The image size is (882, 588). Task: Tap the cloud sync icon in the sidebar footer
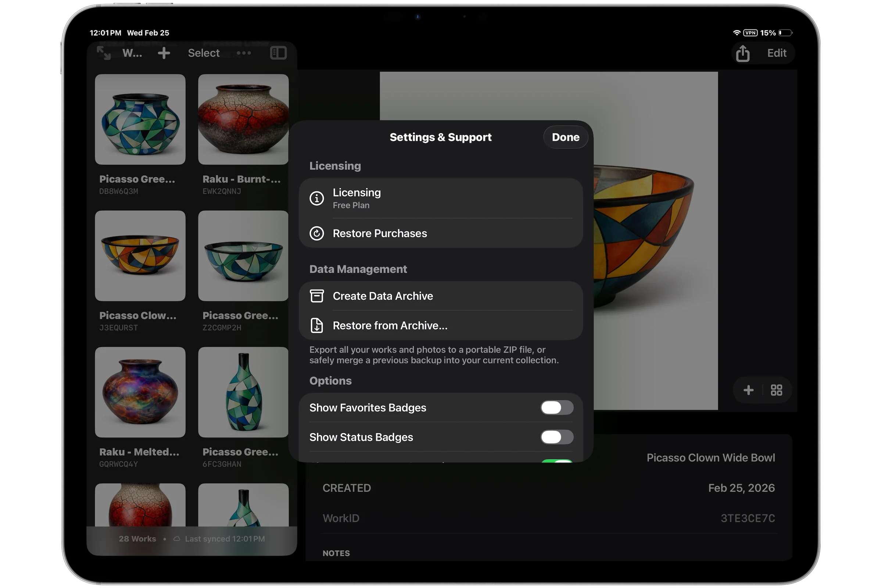[x=177, y=539]
